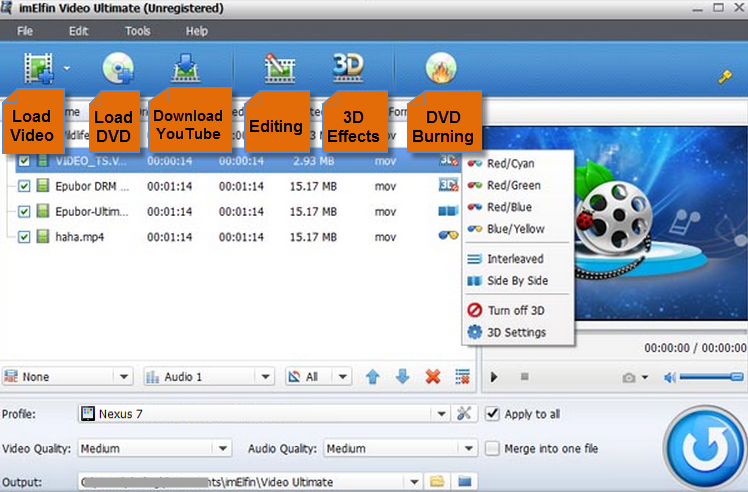Select Interleaved 3D mode

pyautogui.click(x=518, y=259)
